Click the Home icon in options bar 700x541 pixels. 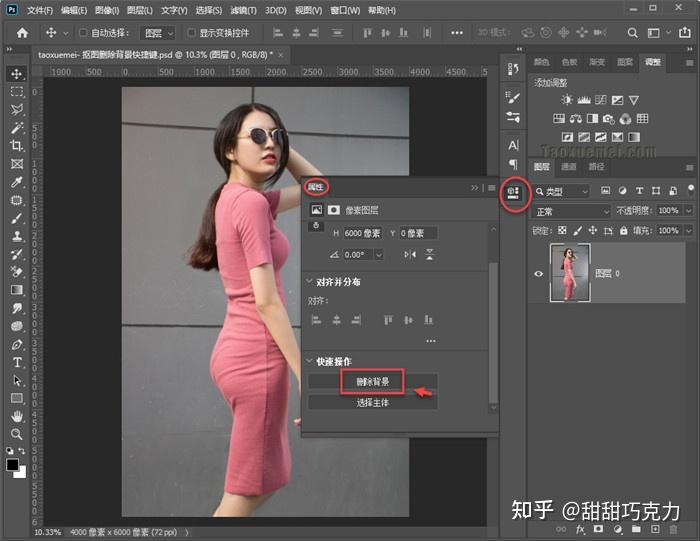(x=22, y=33)
